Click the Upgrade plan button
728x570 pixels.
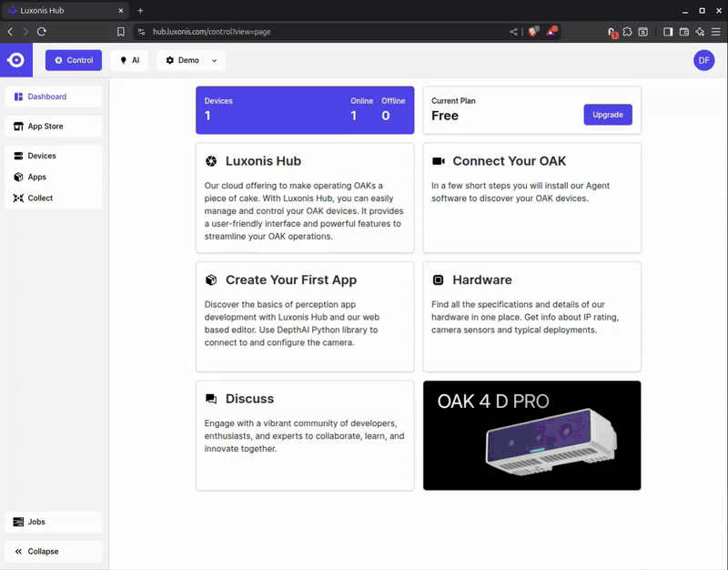click(x=607, y=115)
